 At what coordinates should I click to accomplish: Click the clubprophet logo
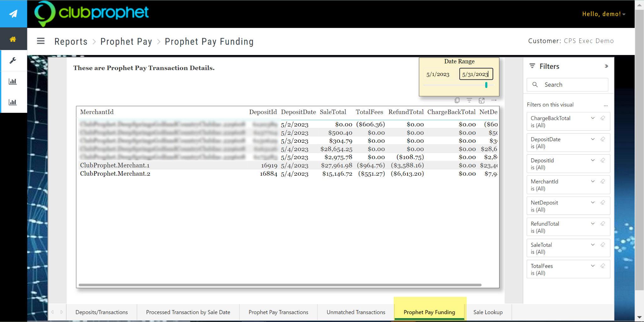[91, 13]
